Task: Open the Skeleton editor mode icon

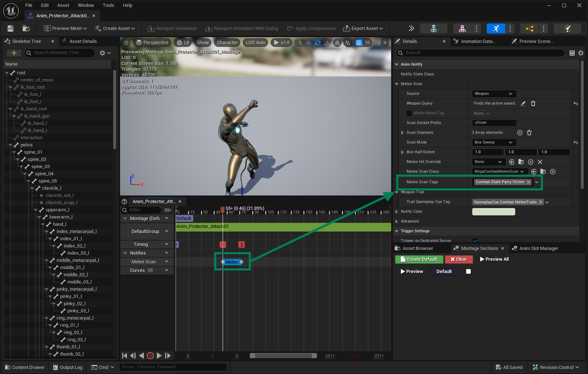Action: click(434, 28)
